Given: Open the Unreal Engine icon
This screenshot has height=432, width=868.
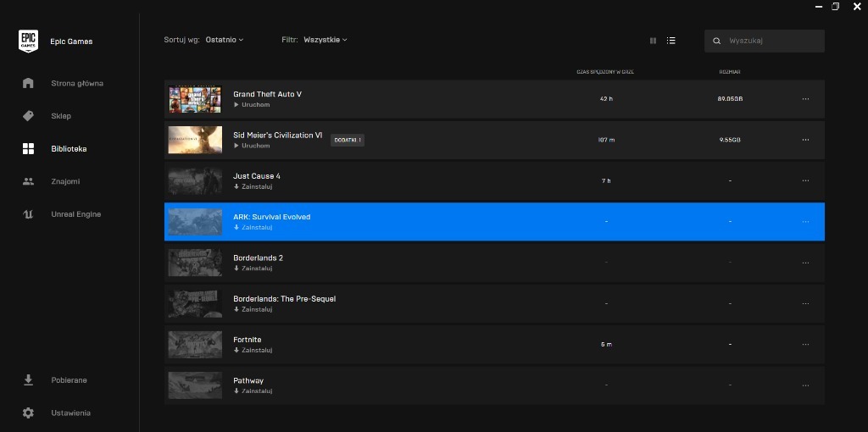Looking at the screenshot, I should point(28,214).
